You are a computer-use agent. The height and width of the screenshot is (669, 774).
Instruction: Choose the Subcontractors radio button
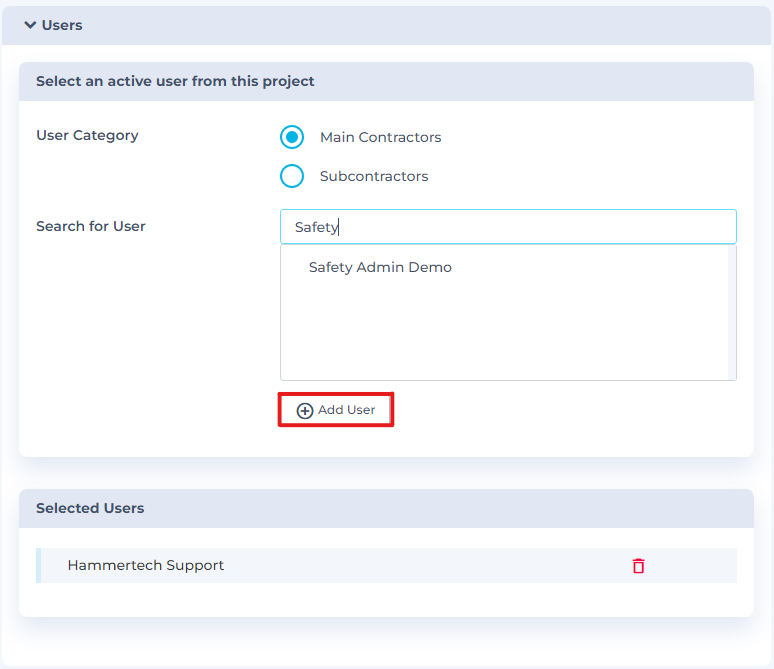point(292,176)
